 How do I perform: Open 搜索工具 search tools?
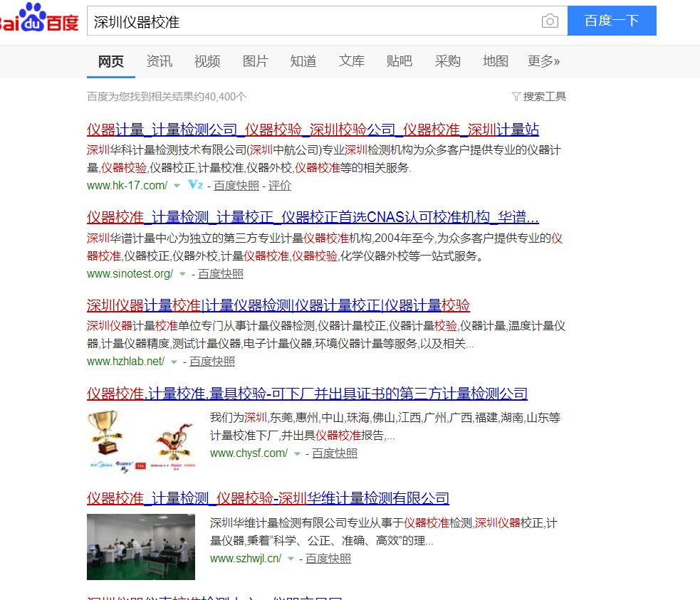tap(544, 96)
